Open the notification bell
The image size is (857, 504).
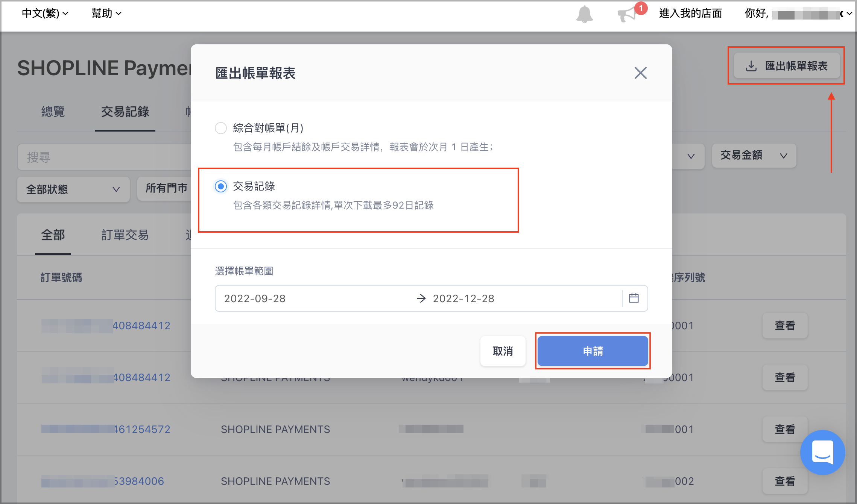584,14
